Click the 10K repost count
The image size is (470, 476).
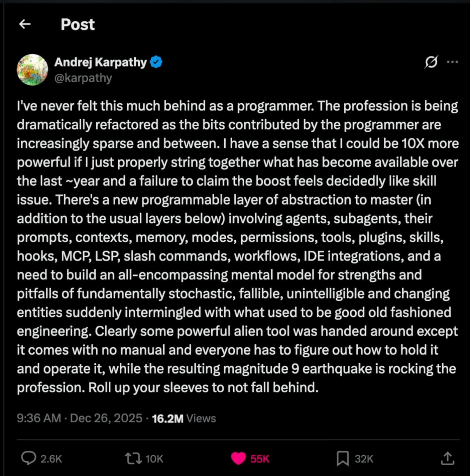click(153, 459)
